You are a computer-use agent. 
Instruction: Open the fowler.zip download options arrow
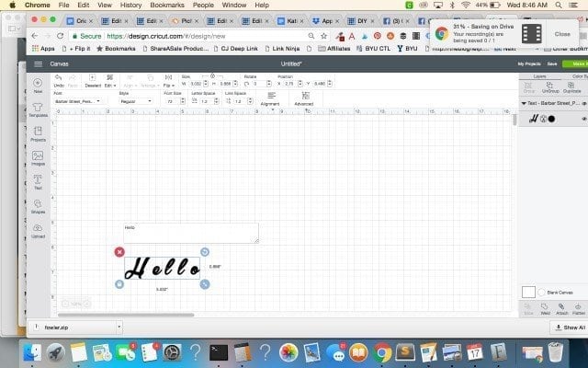tap(119, 328)
